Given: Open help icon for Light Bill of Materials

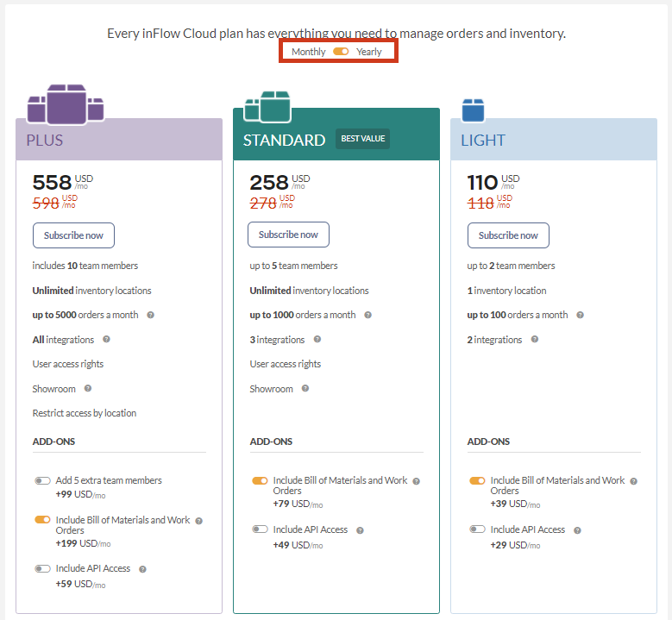Looking at the screenshot, I should pos(633,482).
